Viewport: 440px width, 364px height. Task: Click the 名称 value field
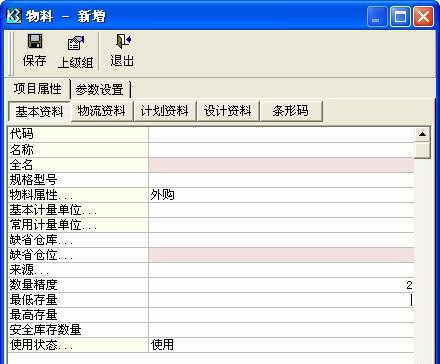[281, 150]
